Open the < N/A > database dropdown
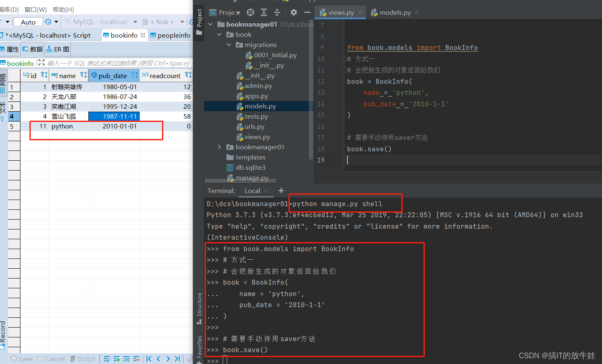 pyautogui.click(x=182, y=22)
